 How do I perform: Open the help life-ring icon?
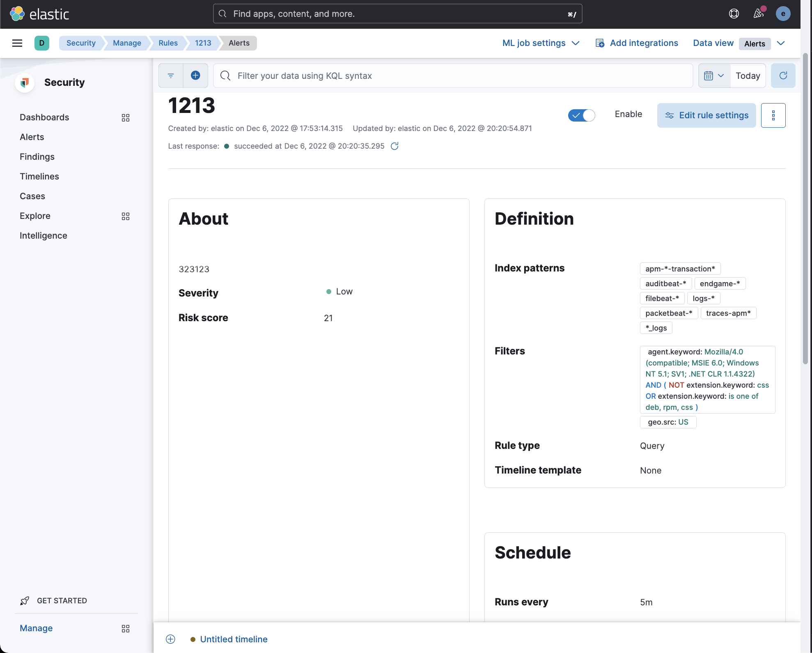click(x=734, y=14)
